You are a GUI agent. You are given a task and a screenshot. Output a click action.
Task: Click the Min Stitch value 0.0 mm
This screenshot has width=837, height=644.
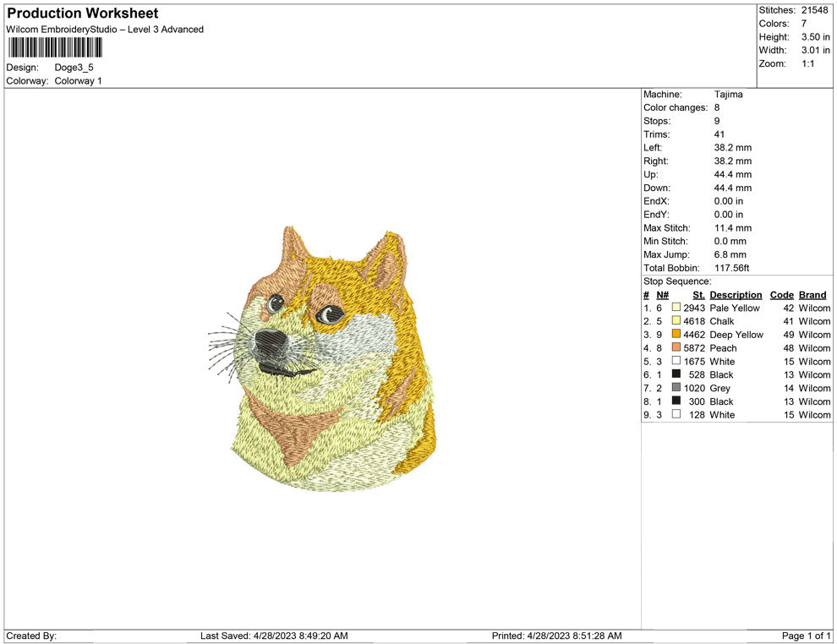[730, 241]
